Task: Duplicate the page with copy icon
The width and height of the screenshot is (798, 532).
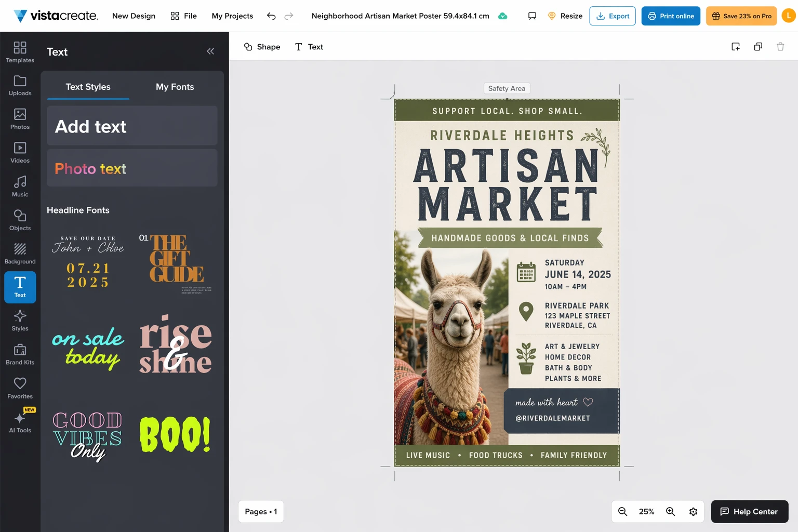Action: (x=758, y=47)
